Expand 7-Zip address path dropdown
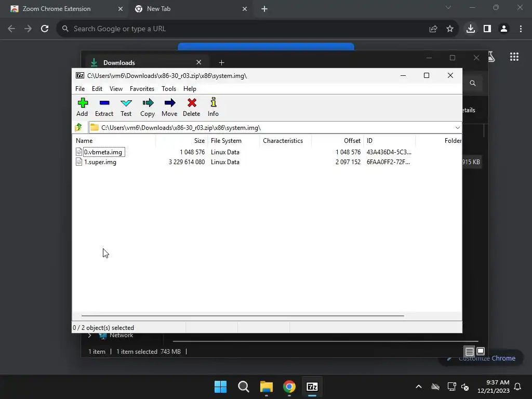 [x=457, y=128]
